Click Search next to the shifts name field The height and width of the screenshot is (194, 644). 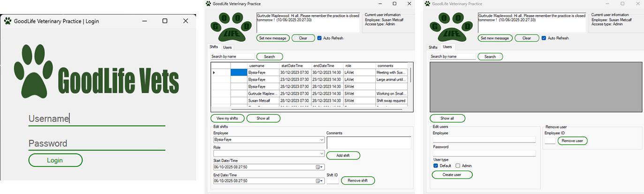270,57
